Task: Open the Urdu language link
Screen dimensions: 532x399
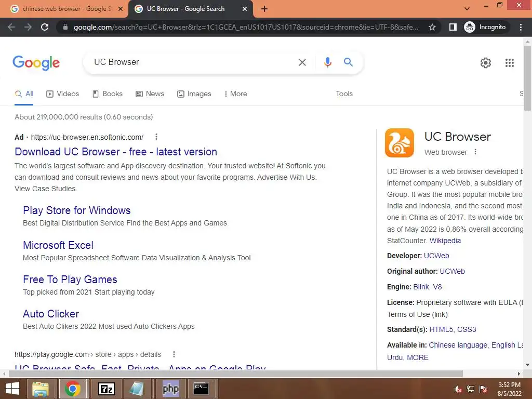Action: 395,357
